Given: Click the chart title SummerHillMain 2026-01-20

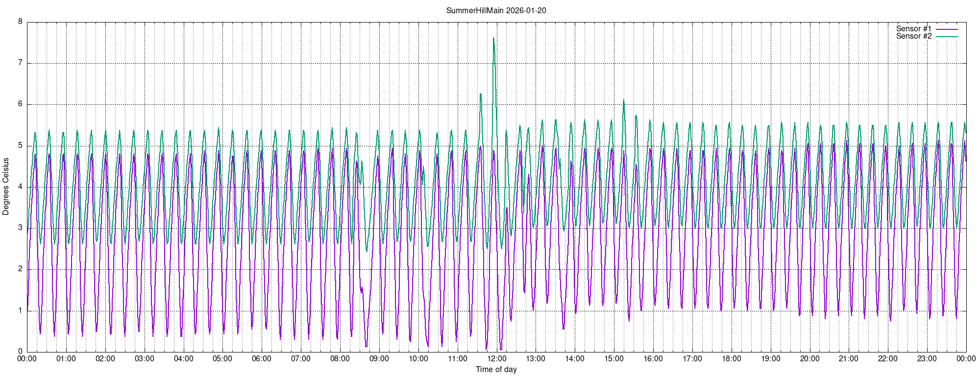Looking at the screenshot, I should tap(496, 10).
